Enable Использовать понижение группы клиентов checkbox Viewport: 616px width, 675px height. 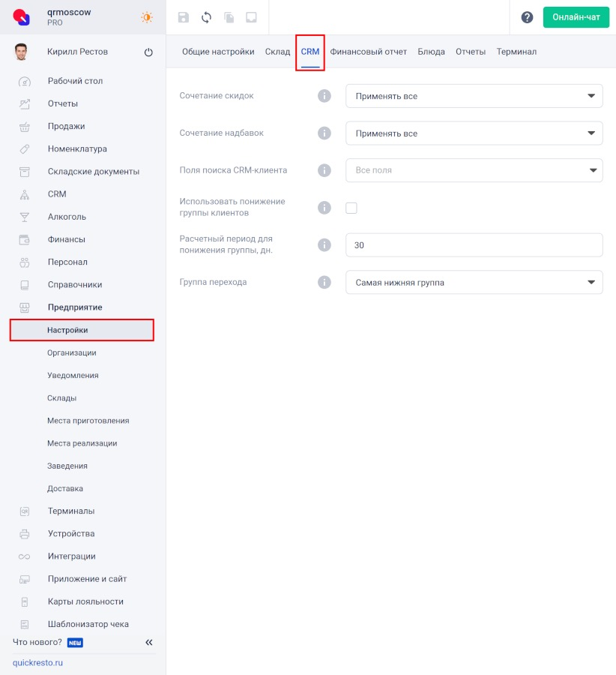[x=351, y=208]
